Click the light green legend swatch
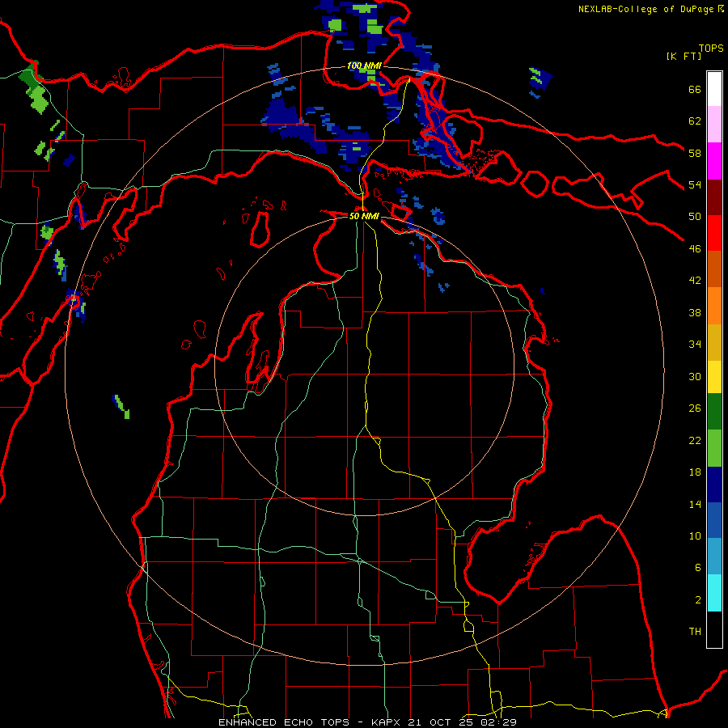The height and width of the screenshot is (728, 728). [x=714, y=448]
